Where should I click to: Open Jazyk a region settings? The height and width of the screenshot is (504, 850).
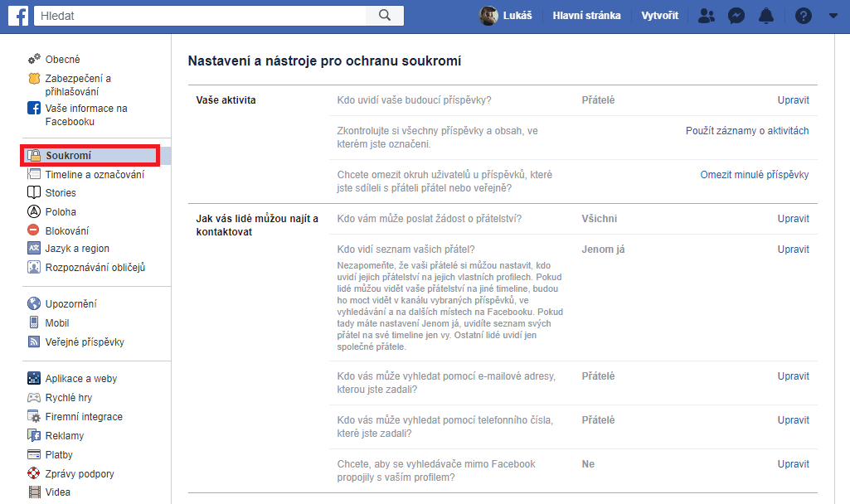(x=77, y=249)
